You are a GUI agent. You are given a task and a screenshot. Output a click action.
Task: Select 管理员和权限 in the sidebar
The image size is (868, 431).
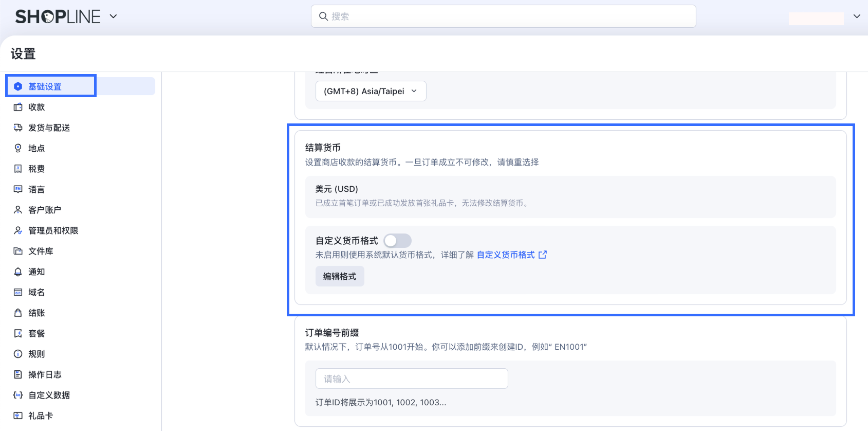[x=53, y=230]
